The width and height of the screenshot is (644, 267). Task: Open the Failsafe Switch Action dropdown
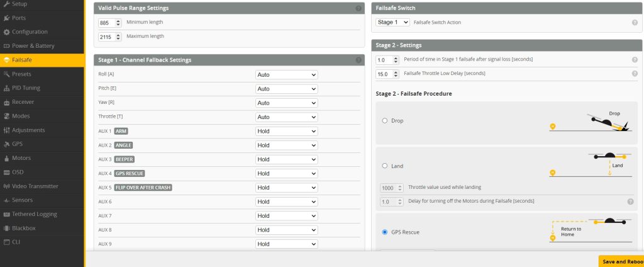click(x=392, y=22)
